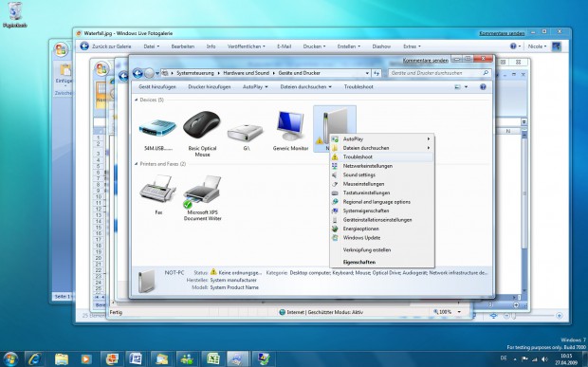Click the Office button in the Word window
This screenshot has width=588, height=367.
click(61, 49)
